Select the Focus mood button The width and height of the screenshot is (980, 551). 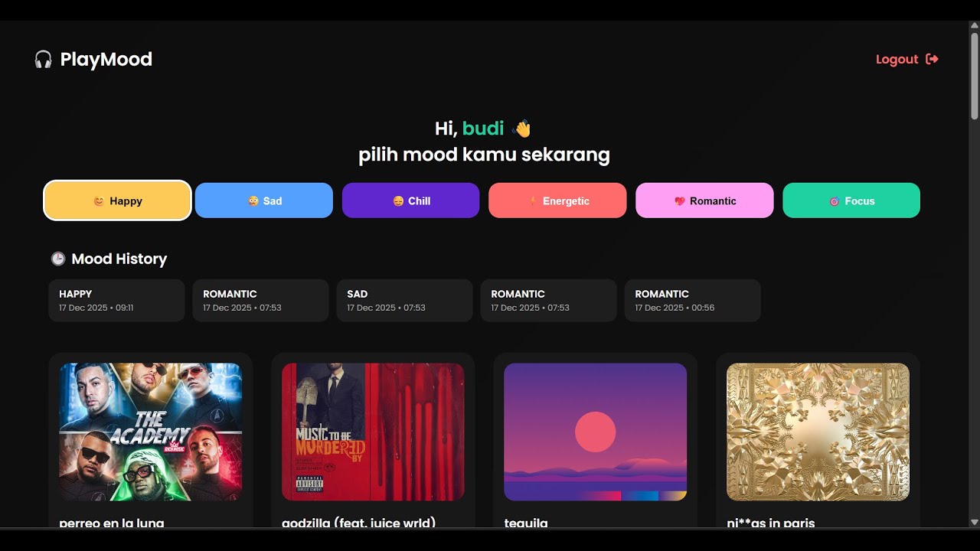(x=851, y=201)
